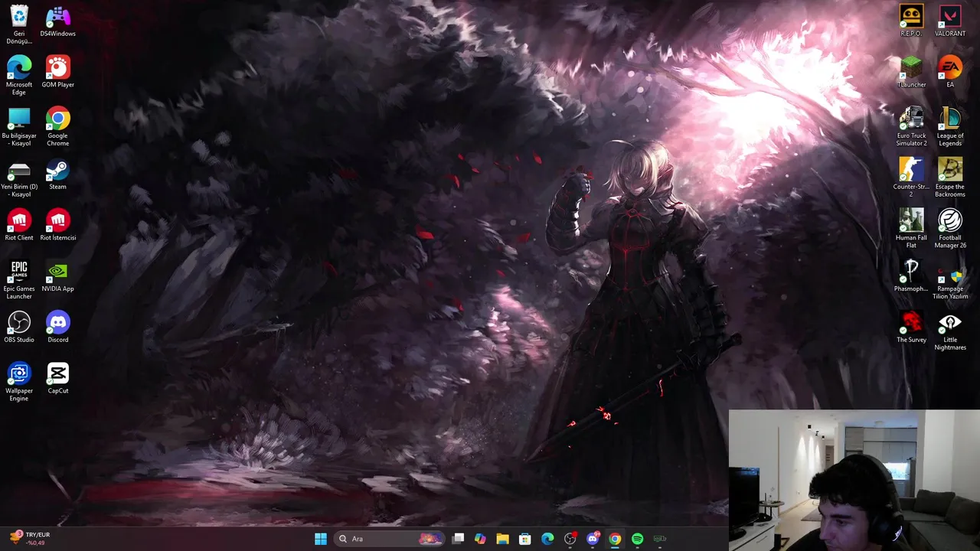Open Discord desktop shortcut
This screenshot has height=551, width=980.
tap(57, 327)
